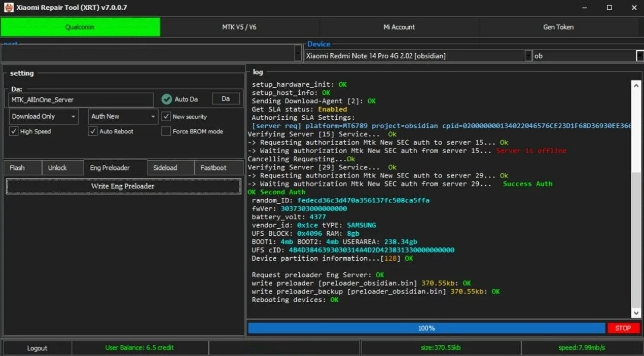Click the 'Server is offline' log message

point(531,151)
